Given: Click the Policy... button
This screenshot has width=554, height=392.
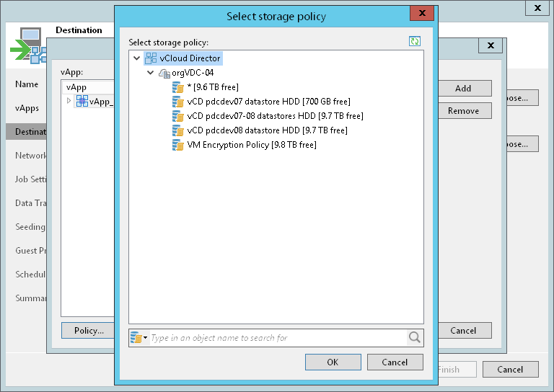Looking at the screenshot, I should click(89, 331).
